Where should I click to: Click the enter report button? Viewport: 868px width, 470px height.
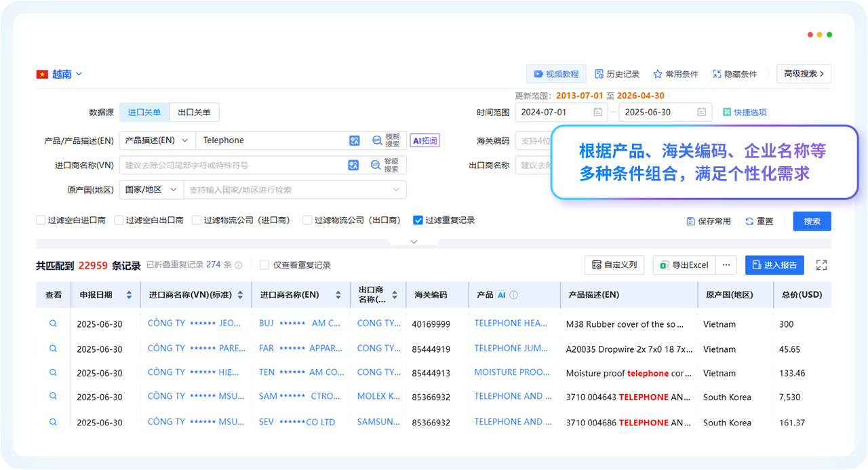(x=774, y=265)
